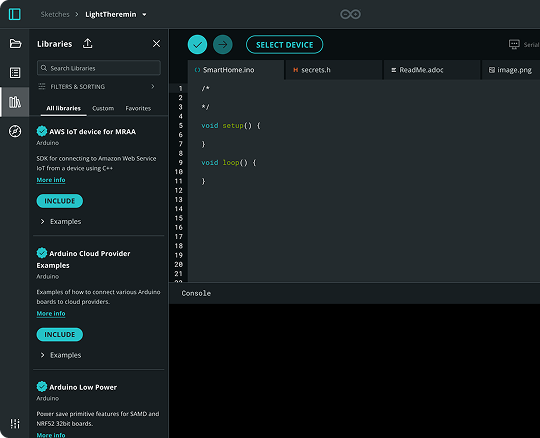Screen dimensions: 540x438
Task: Click the void setup() code line
Action: pos(231,125)
